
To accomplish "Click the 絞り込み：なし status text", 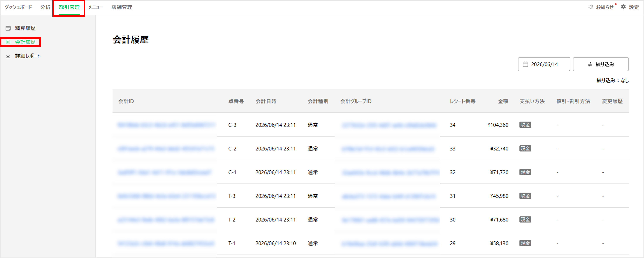I will (x=612, y=80).
